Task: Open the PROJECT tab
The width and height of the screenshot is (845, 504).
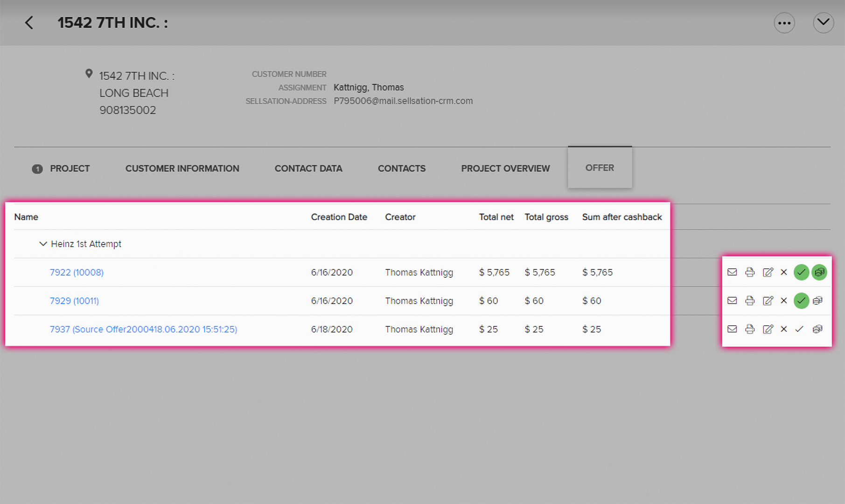Action: pyautogui.click(x=70, y=168)
